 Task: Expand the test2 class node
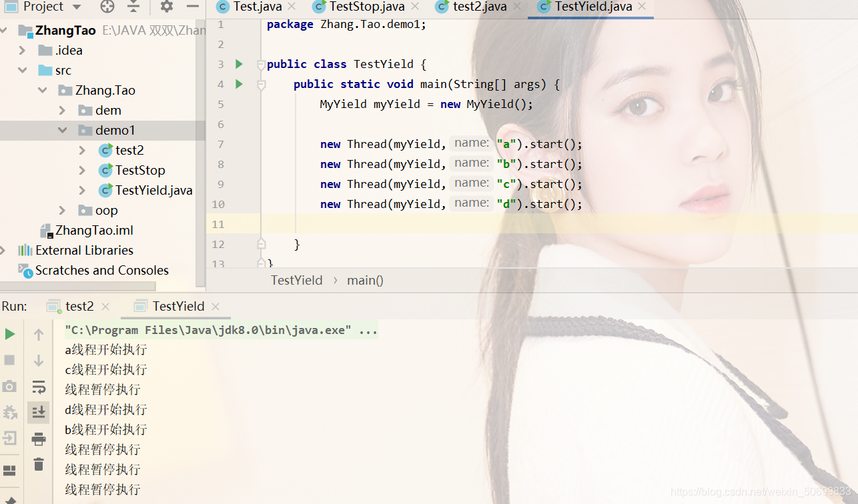[83, 151]
